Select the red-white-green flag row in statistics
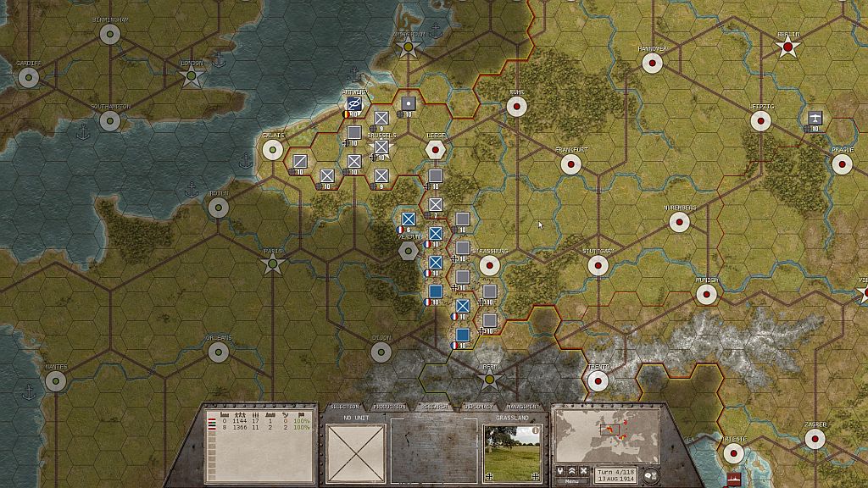 259,421
